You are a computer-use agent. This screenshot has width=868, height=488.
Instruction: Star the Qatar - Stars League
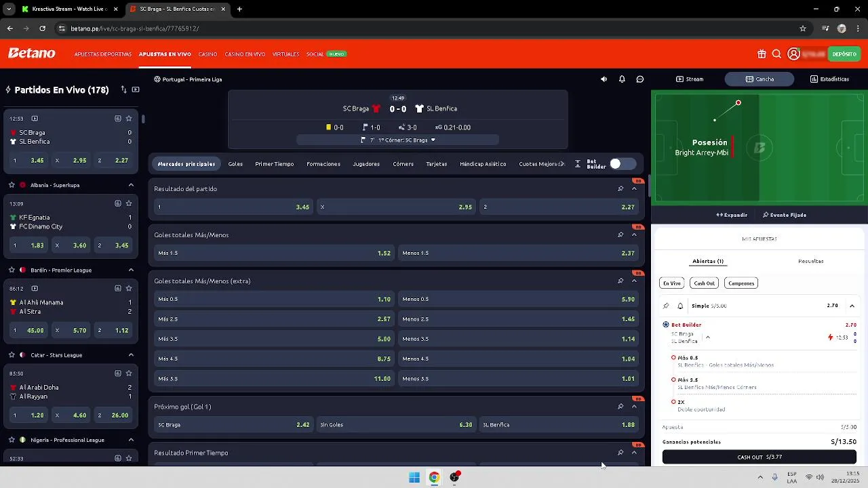coord(12,355)
